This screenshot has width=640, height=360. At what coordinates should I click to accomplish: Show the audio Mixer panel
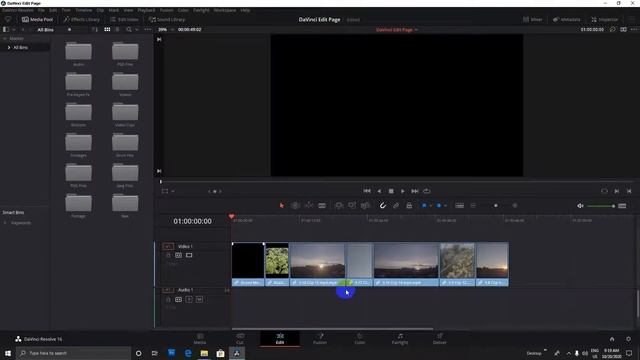click(x=533, y=19)
